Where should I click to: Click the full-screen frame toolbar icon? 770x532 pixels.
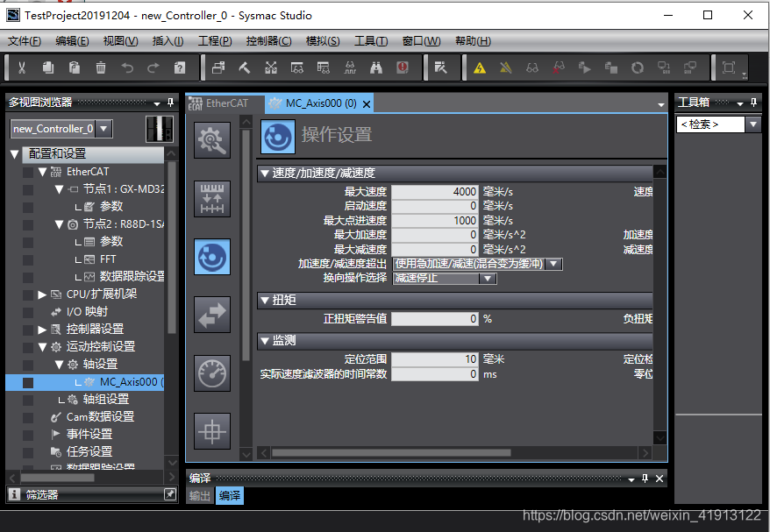(x=729, y=67)
